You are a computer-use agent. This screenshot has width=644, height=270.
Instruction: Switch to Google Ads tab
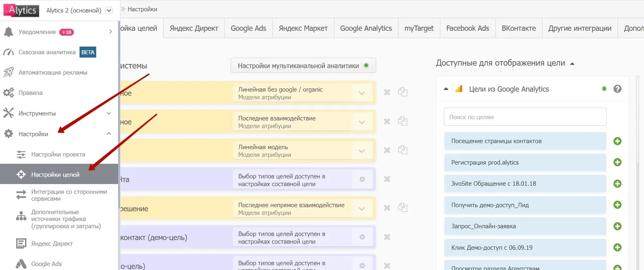point(249,28)
